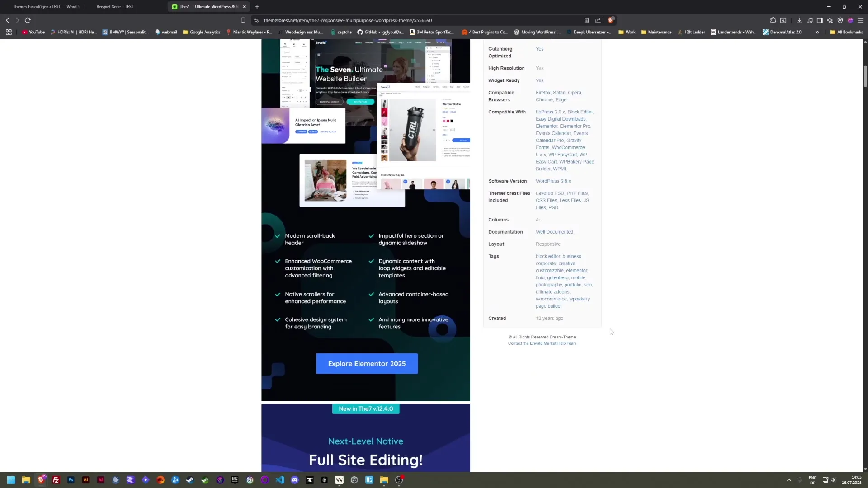Open the Downloads icon in the toolbar
This screenshot has width=868, height=488.
click(799, 20)
